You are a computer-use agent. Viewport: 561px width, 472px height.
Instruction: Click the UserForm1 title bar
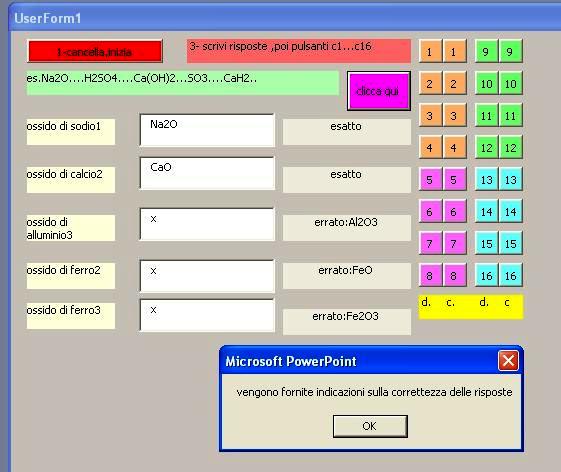pos(284,18)
